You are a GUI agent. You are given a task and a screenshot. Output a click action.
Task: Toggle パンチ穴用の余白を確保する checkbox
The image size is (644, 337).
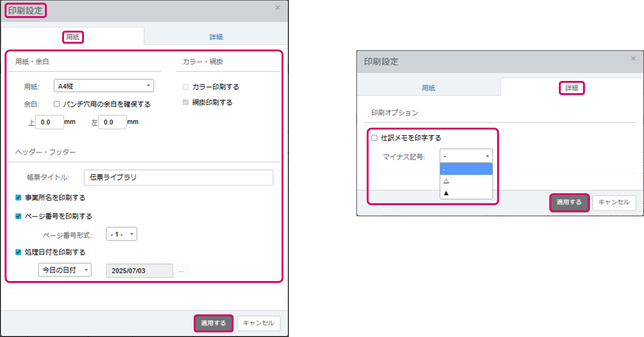pyautogui.click(x=57, y=104)
